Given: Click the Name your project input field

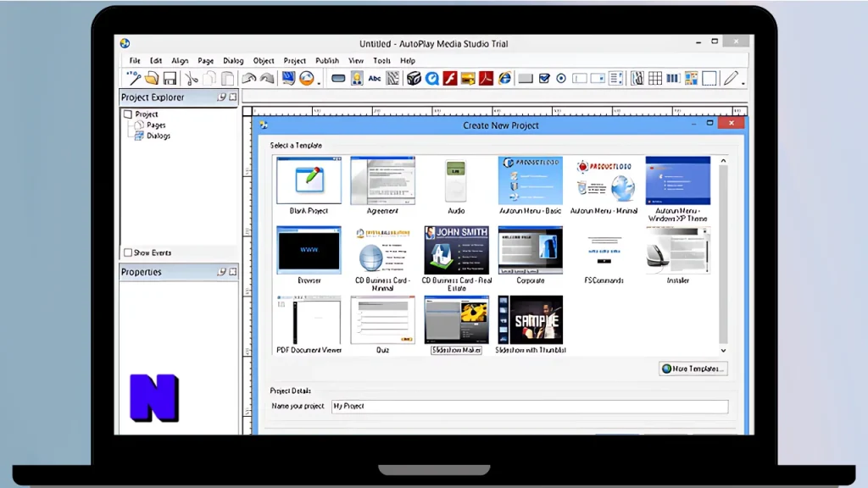Looking at the screenshot, I should (x=530, y=406).
